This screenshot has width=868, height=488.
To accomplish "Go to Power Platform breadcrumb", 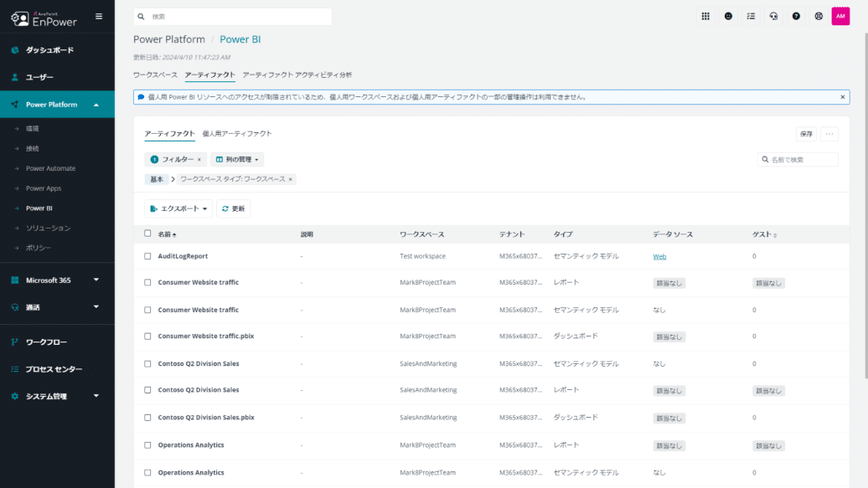I will coord(169,39).
